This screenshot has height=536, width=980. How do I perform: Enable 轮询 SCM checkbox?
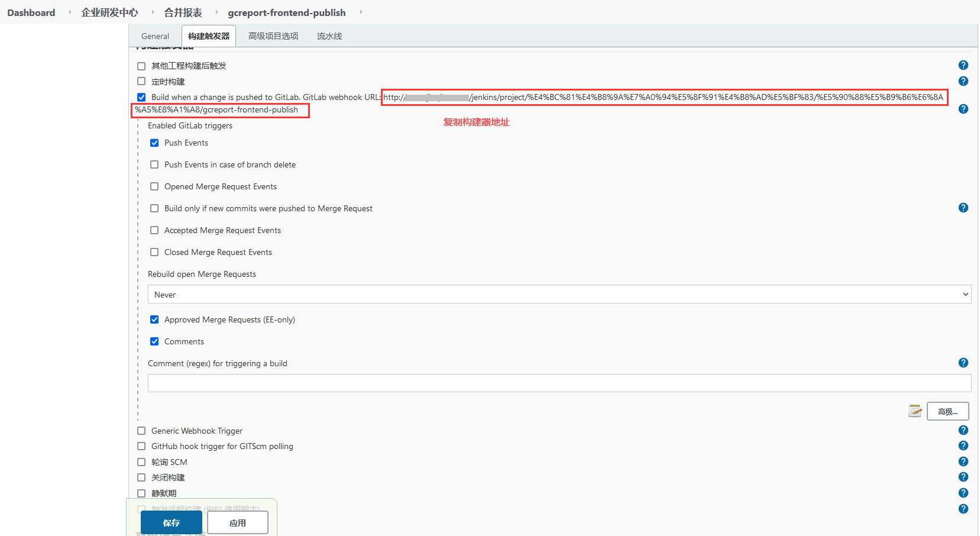coord(141,462)
